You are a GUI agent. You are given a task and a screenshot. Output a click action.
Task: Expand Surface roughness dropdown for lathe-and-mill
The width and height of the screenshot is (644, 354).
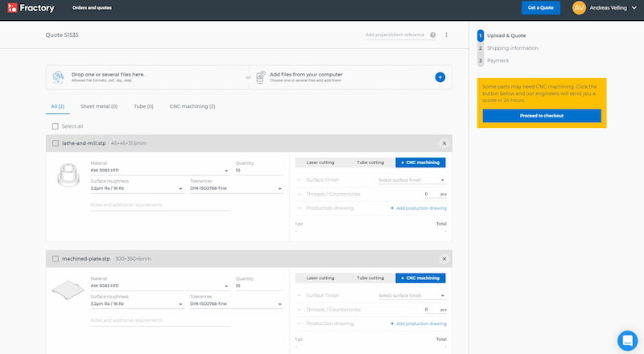tap(137, 189)
